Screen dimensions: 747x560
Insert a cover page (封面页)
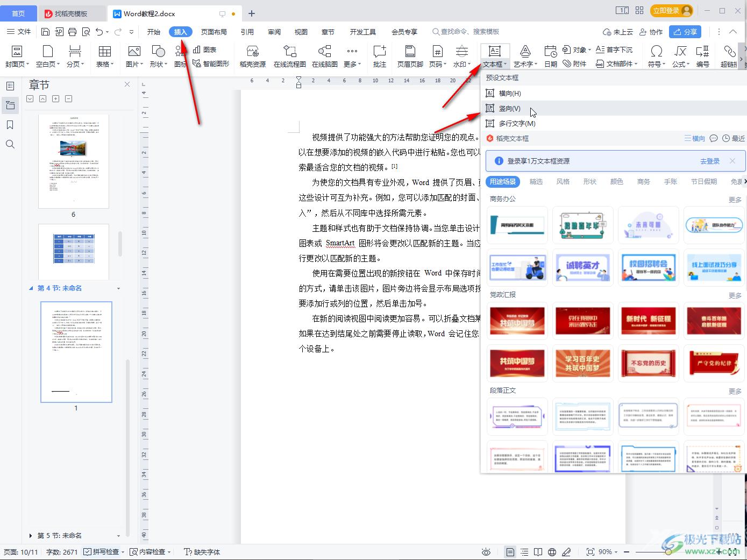point(17,56)
